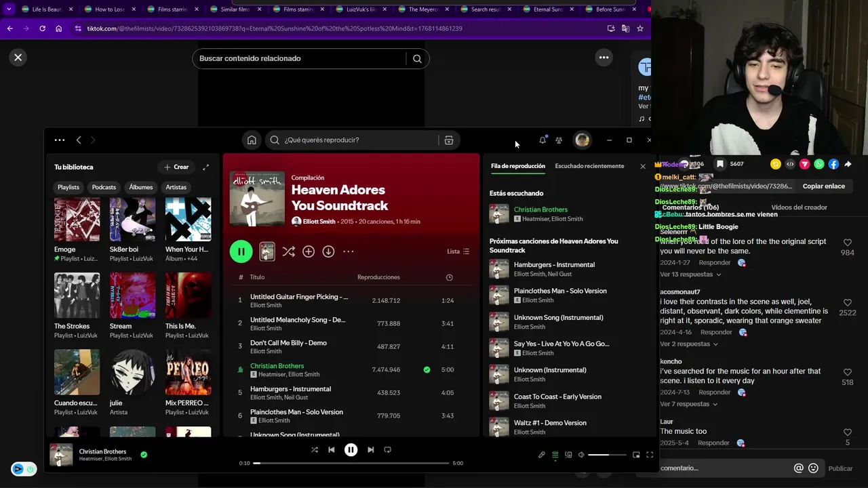Share TikTok video to WhatsApp
The height and width of the screenshot is (488, 868).
pos(819,164)
